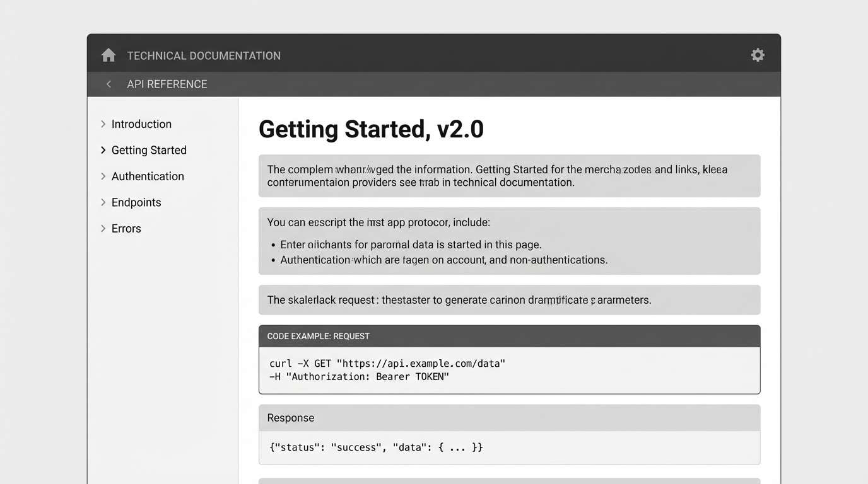Click the home icon in the header

coord(108,55)
